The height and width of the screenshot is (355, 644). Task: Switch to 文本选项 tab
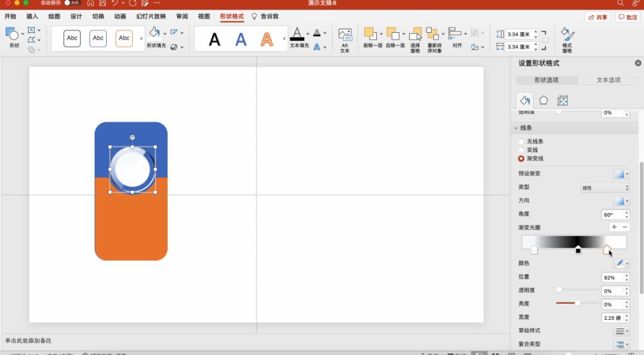(x=608, y=80)
